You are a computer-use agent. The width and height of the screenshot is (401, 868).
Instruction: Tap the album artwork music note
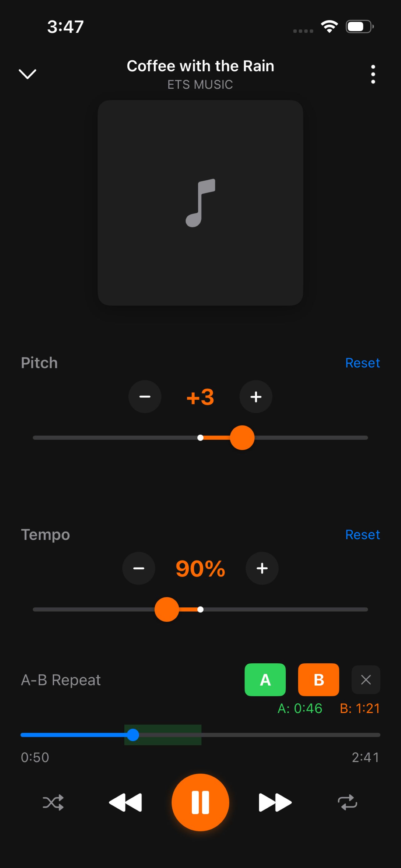point(200,203)
